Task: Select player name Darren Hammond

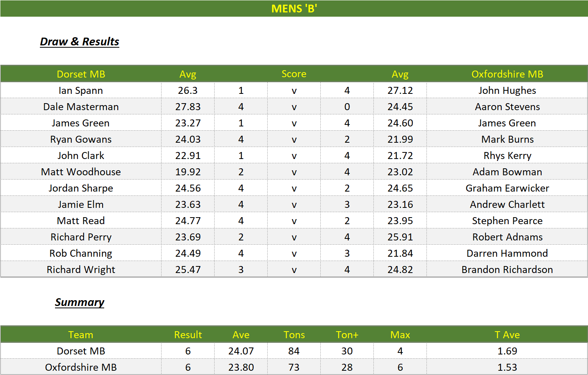Action: point(507,253)
